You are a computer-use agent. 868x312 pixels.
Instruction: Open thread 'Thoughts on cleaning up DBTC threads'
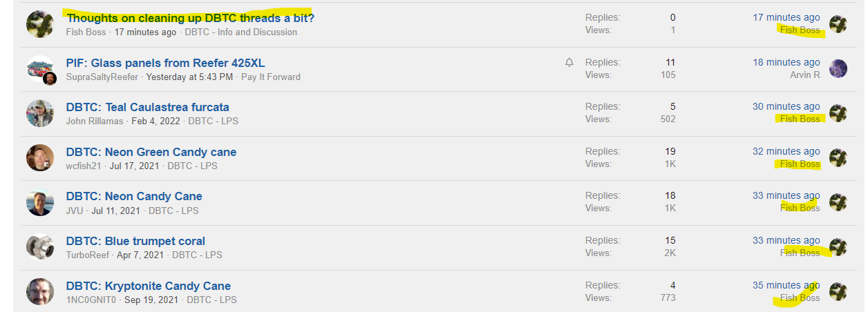(x=190, y=18)
